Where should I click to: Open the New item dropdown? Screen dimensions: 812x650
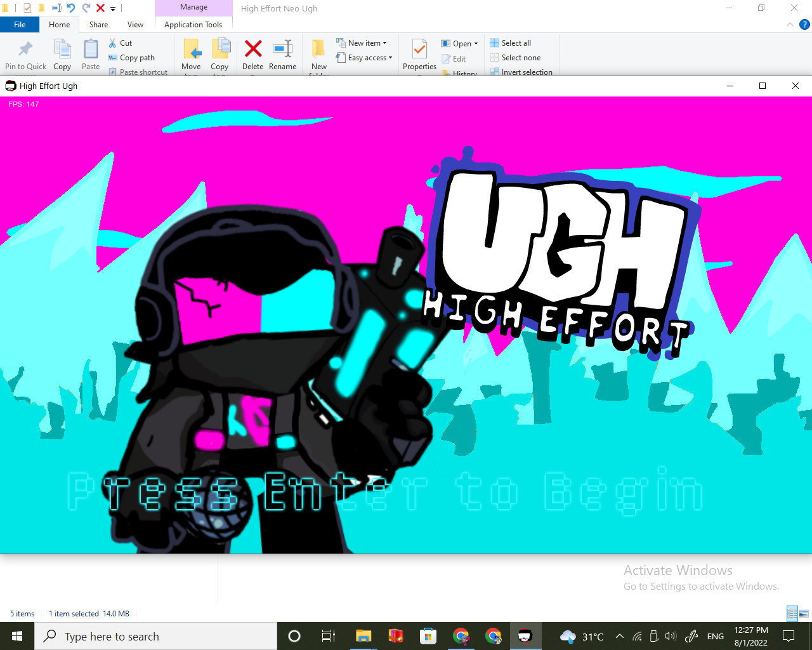[364, 43]
